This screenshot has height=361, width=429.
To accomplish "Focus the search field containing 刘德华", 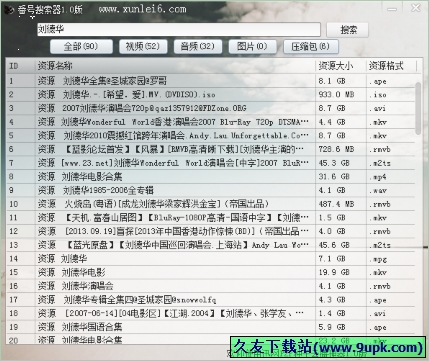I will click(x=179, y=30).
